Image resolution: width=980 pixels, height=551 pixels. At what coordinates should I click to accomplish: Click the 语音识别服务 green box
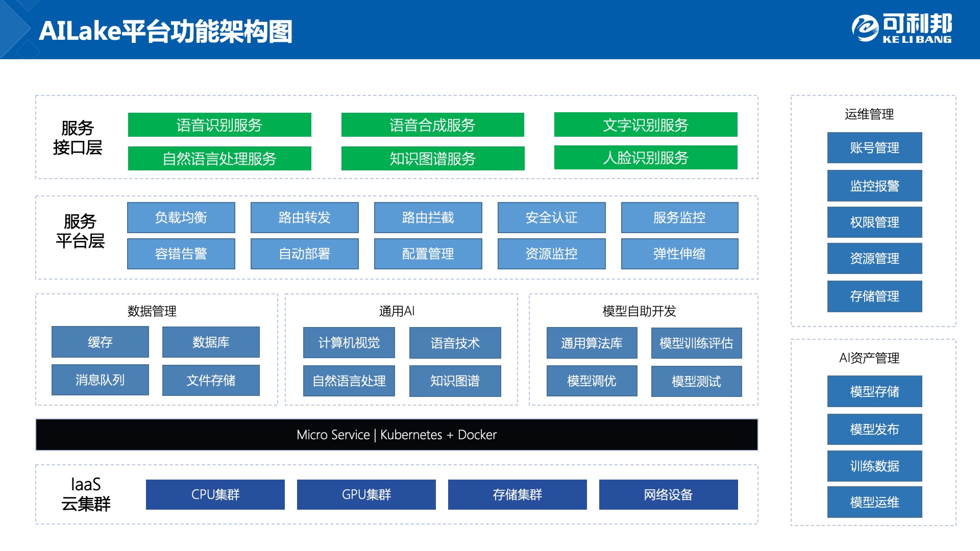(219, 125)
